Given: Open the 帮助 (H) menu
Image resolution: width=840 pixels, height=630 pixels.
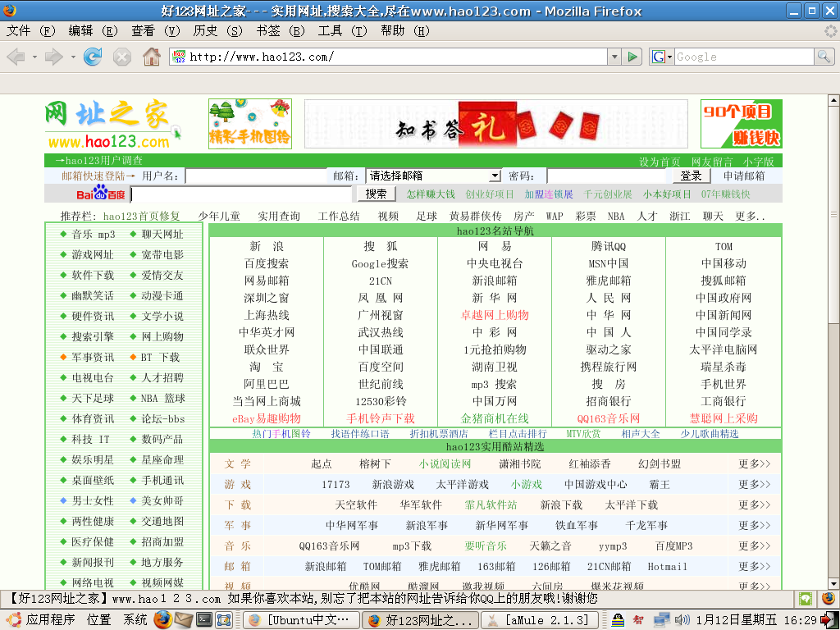Looking at the screenshot, I should [405, 31].
